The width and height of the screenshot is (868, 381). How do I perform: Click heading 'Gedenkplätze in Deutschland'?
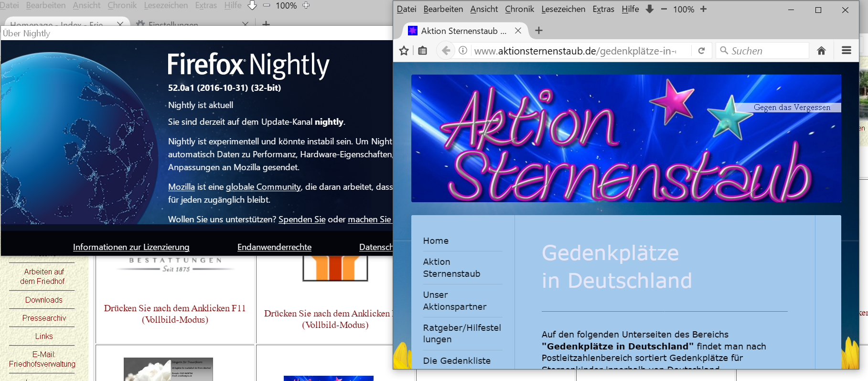pyautogui.click(x=617, y=267)
